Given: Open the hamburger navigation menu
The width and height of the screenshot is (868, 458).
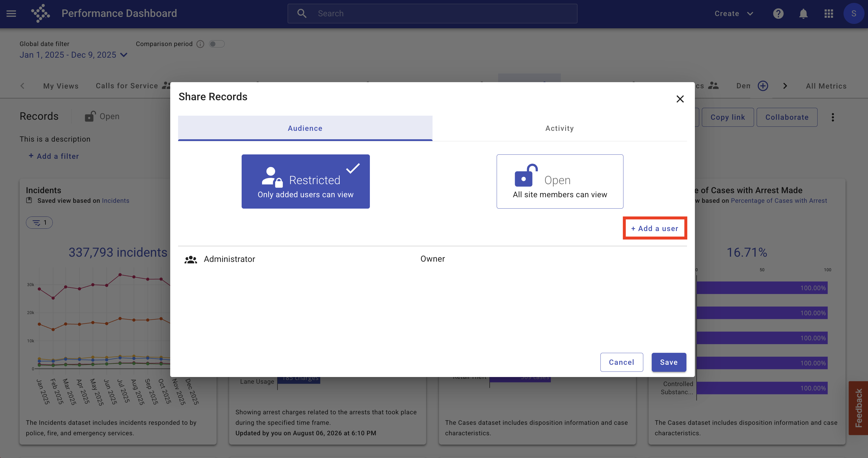Looking at the screenshot, I should tap(11, 13).
